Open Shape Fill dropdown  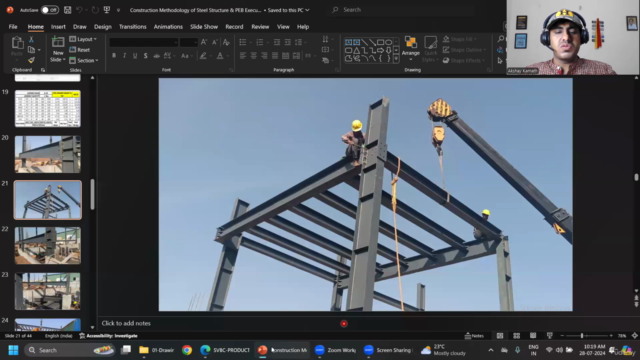459,39
